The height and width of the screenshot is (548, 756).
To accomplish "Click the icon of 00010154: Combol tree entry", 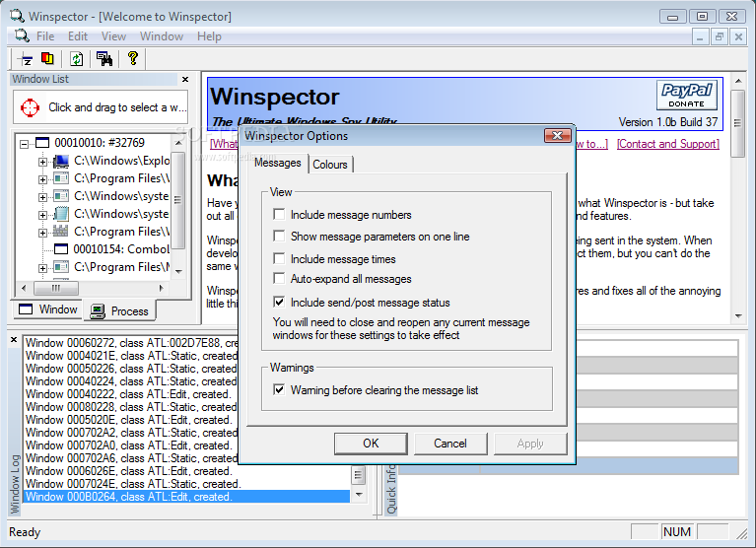I will (61, 249).
